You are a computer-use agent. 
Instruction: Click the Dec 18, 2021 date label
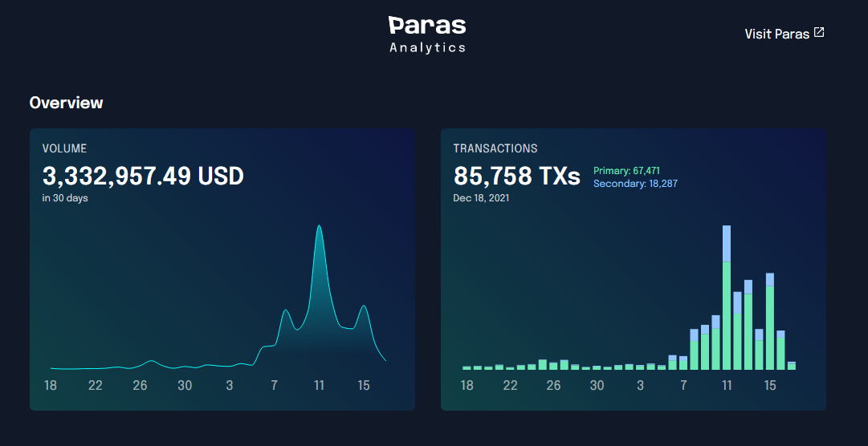coord(481,197)
